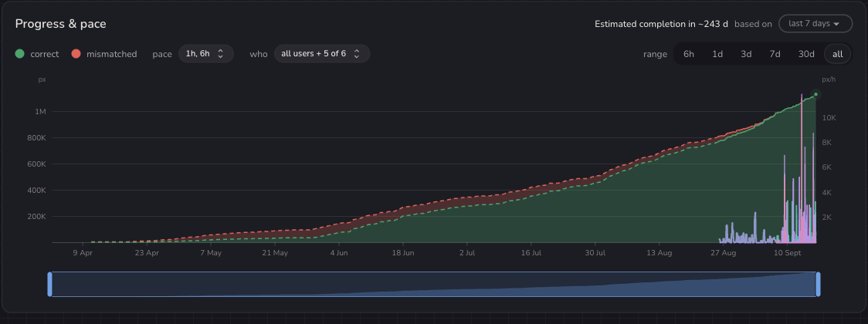
Task: Click the '10 Sept' axis label
Action: [788, 253]
